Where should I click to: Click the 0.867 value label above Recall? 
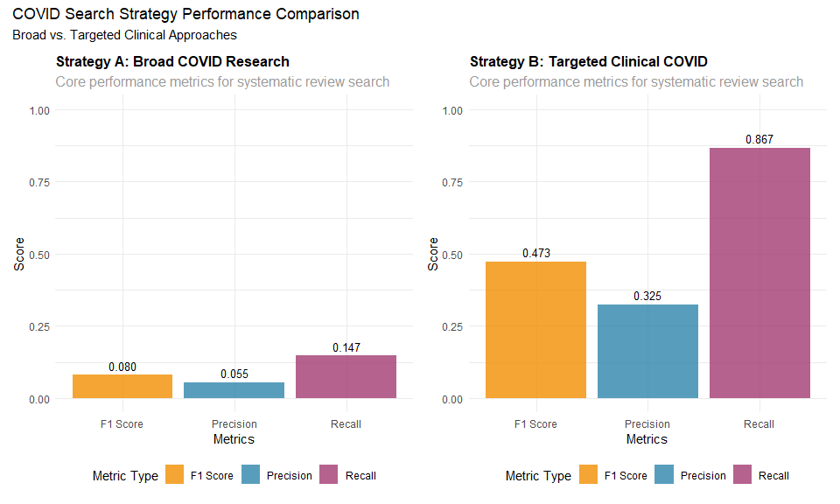759,139
